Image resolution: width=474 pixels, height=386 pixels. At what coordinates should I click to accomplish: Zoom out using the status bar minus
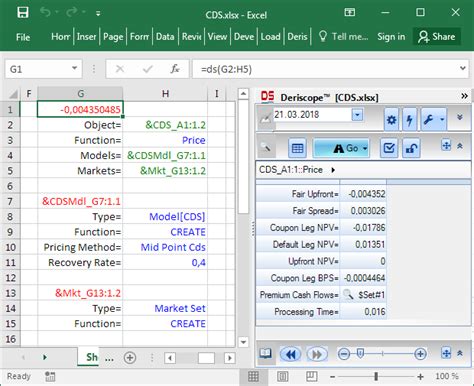click(x=332, y=377)
